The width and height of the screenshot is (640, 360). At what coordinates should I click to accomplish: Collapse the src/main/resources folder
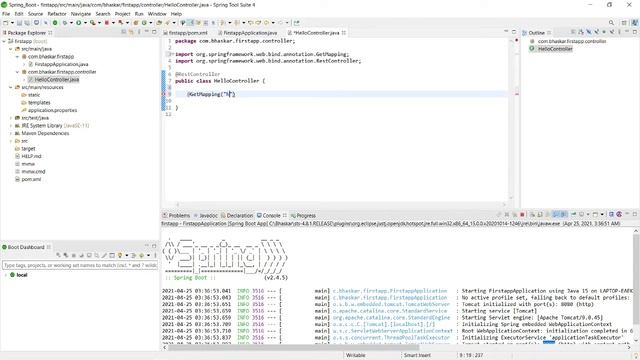point(11,87)
